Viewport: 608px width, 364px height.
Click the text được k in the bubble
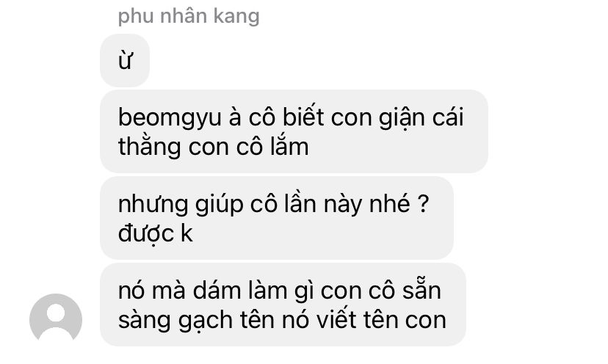coord(155,234)
